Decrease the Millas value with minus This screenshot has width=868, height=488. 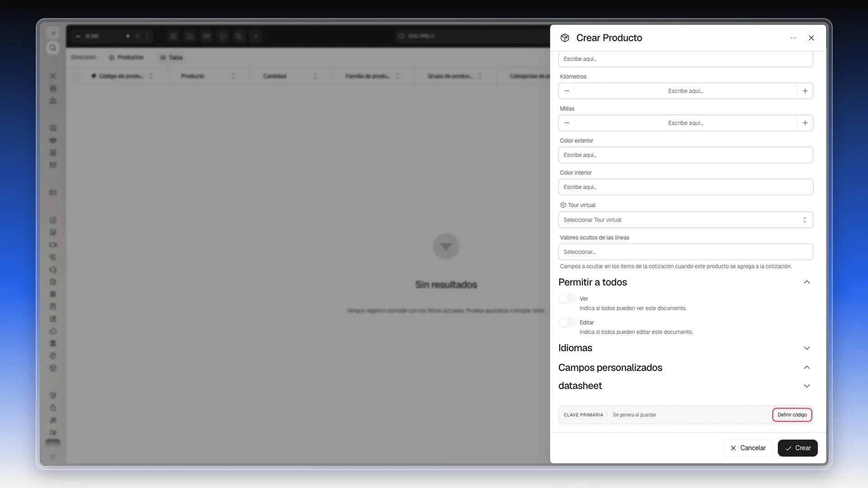pos(567,123)
